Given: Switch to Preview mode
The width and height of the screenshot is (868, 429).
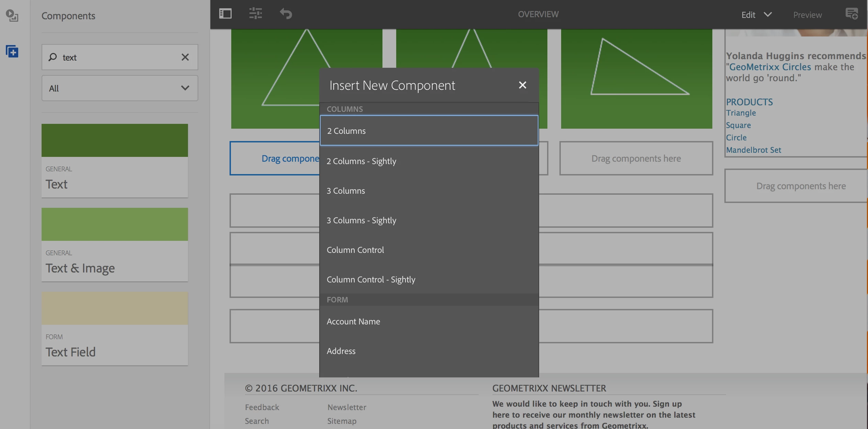Looking at the screenshot, I should pyautogui.click(x=807, y=15).
